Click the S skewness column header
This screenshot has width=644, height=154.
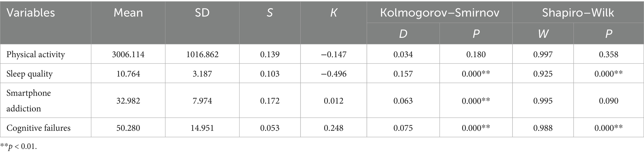click(x=270, y=13)
